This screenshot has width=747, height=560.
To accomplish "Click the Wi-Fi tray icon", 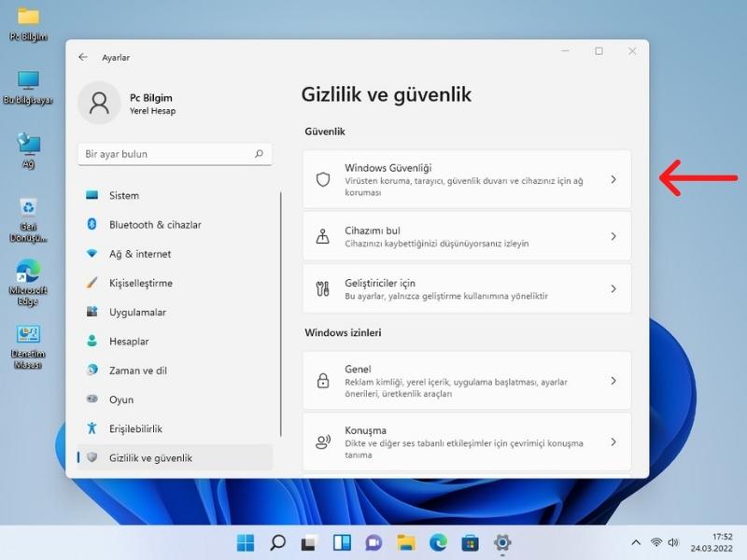I will pos(656,542).
